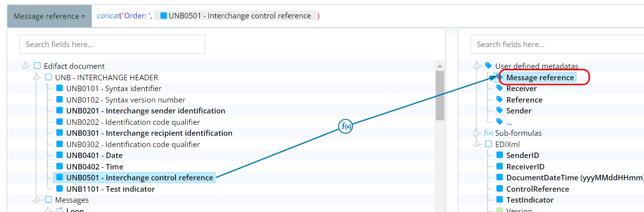
Task: Click the tag icon next to Sender metadata
Action: (x=500, y=110)
